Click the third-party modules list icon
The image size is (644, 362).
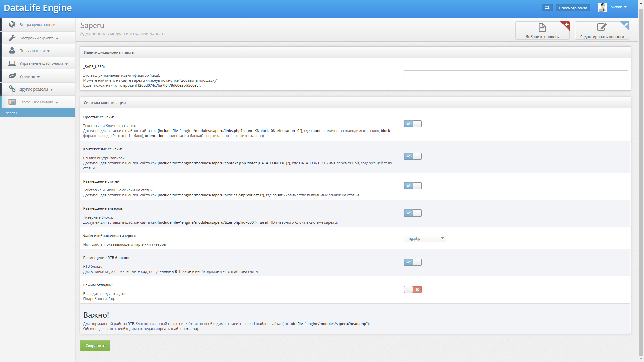(x=12, y=102)
